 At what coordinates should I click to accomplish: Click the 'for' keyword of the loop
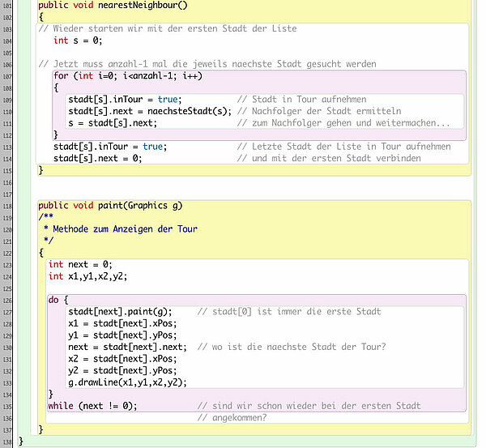[61, 75]
